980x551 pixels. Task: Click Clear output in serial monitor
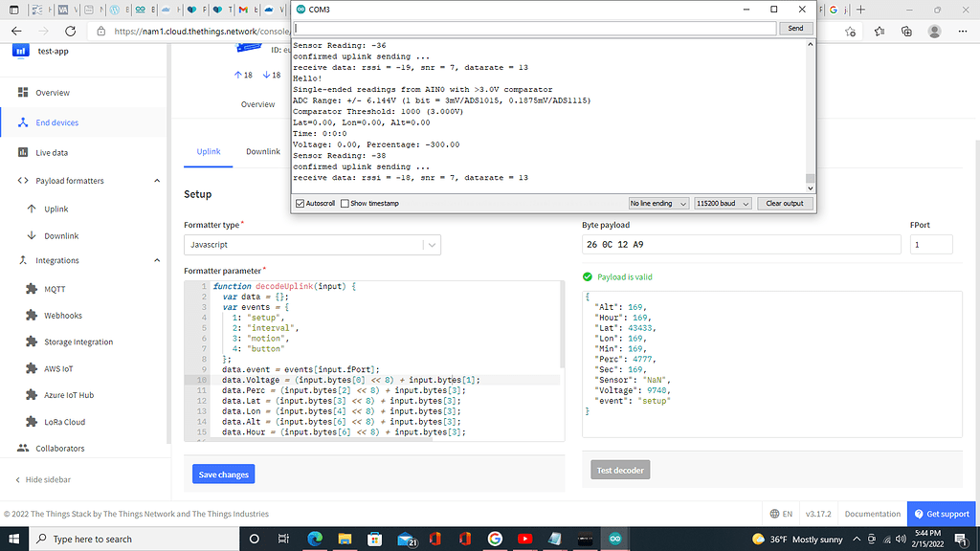(x=785, y=204)
